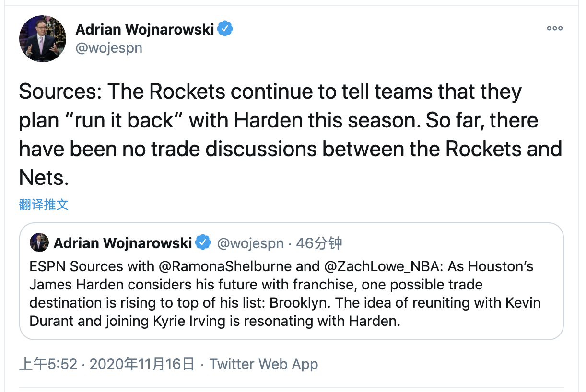The width and height of the screenshot is (586, 392).
Task: Click the author name inside the quoted tweet
Action: (x=123, y=243)
